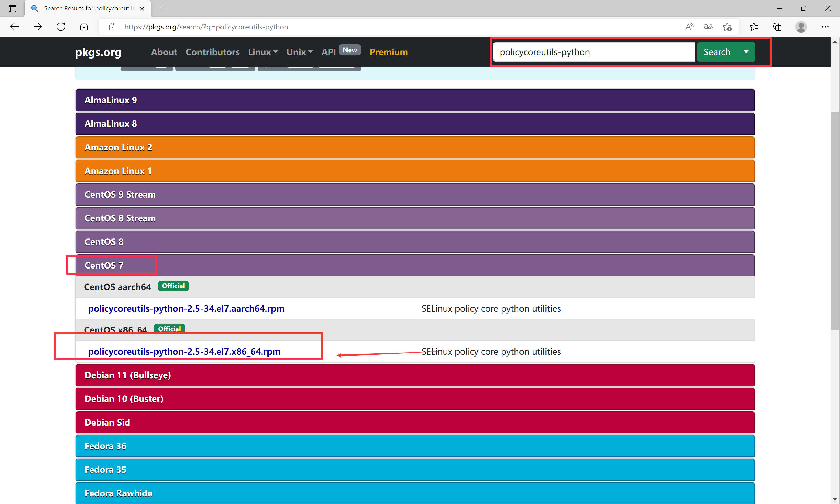Expand the Unix dropdown menu
This screenshot has width=840, height=504.
click(x=300, y=52)
